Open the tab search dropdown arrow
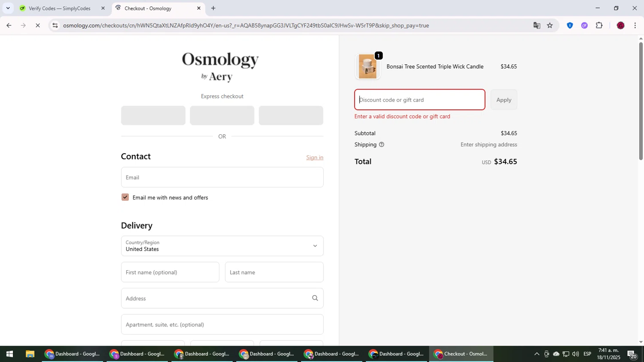The image size is (644, 362). point(8,8)
